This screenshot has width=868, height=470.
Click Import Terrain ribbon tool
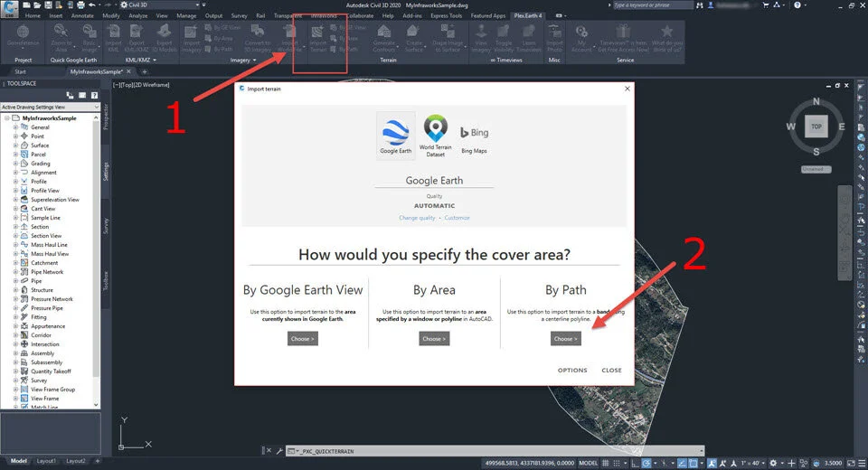click(x=318, y=38)
